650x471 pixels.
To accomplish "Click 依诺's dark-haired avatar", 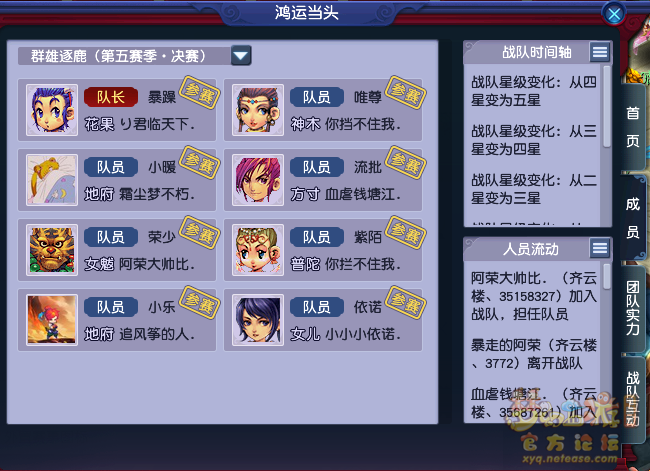I will click(x=258, y=320).
